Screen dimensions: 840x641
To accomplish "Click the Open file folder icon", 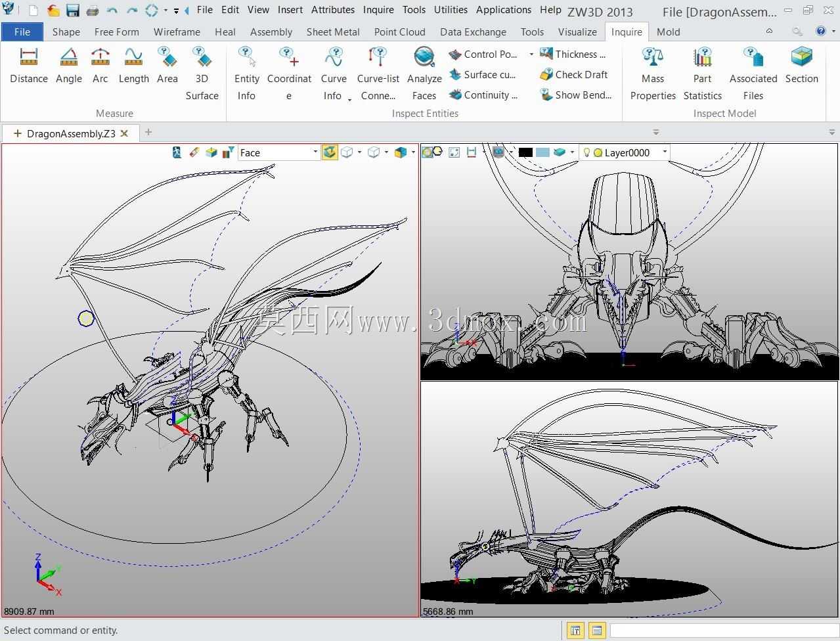I will click(53, 11).
